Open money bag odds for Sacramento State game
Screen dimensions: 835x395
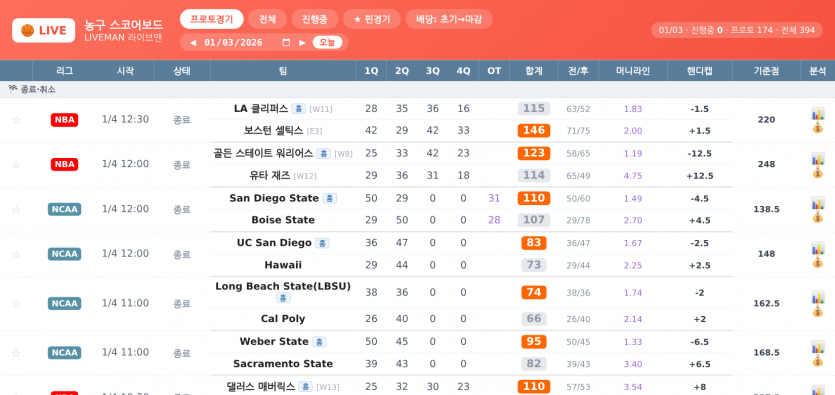click(x=817, y=361)
